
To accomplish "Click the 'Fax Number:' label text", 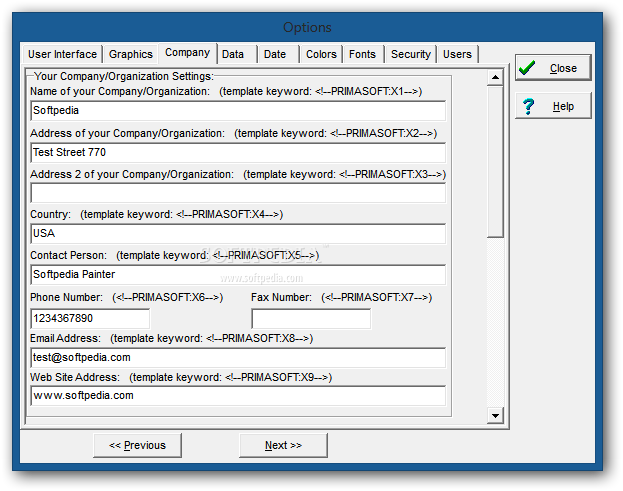I will pos(281,297).
